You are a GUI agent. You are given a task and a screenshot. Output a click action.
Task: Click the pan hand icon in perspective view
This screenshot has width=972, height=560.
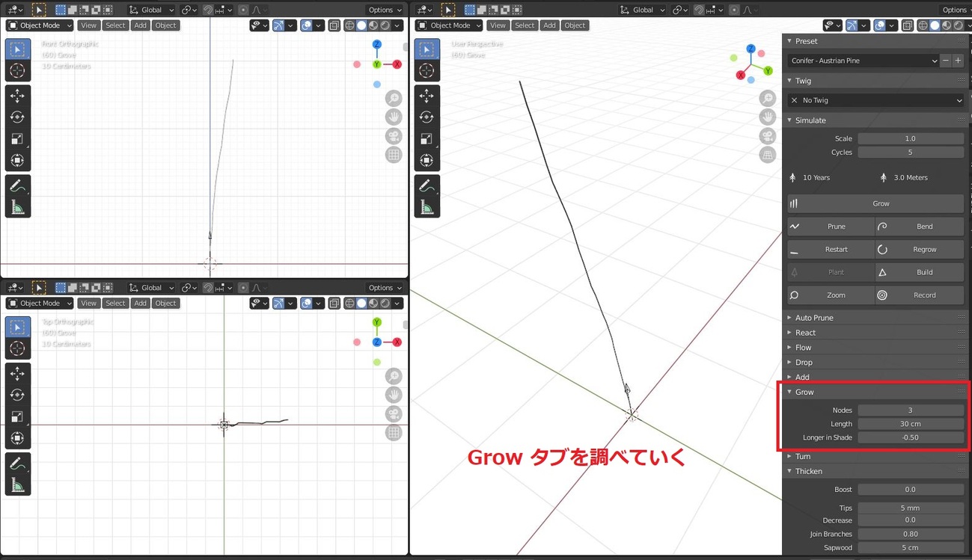pyautogui.click(x=767, y=117)
